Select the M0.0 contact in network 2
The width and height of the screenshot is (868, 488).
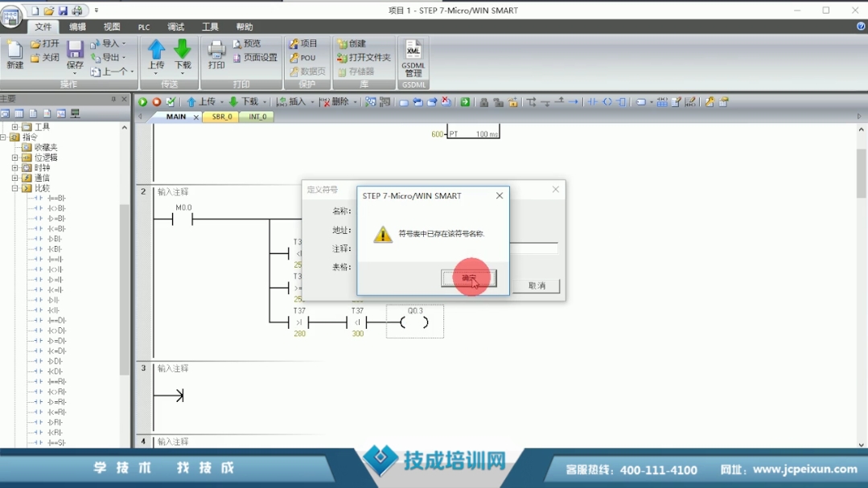pyautogui.click(x=183, y=219)
